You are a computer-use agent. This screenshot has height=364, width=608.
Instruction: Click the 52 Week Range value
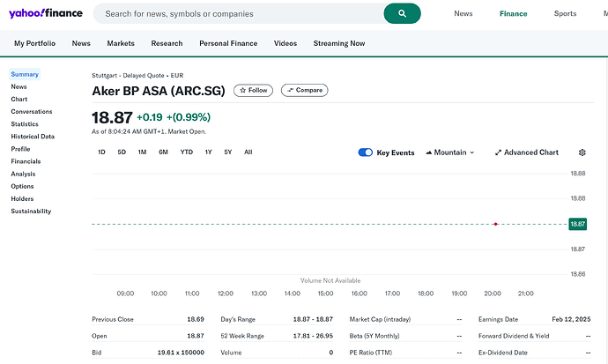pyautogui.click(x=313, y=336)
